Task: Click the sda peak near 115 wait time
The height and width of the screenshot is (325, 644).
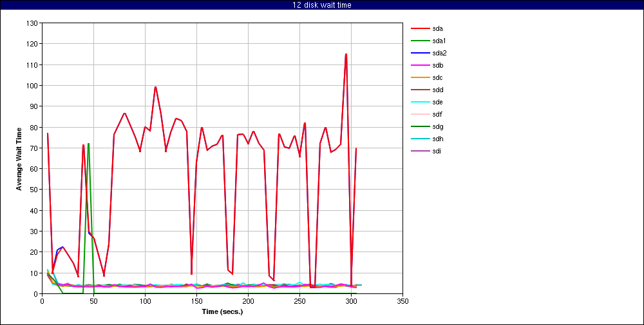Action: click(x=346, y=54)
